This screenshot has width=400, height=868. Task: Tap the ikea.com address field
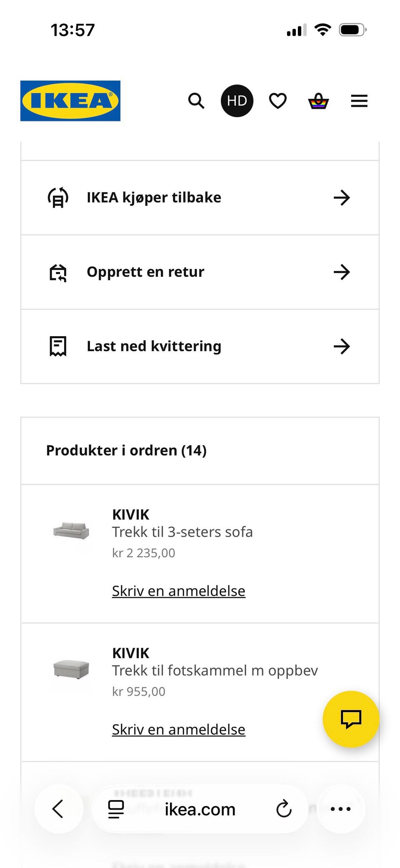coord(200,809)
